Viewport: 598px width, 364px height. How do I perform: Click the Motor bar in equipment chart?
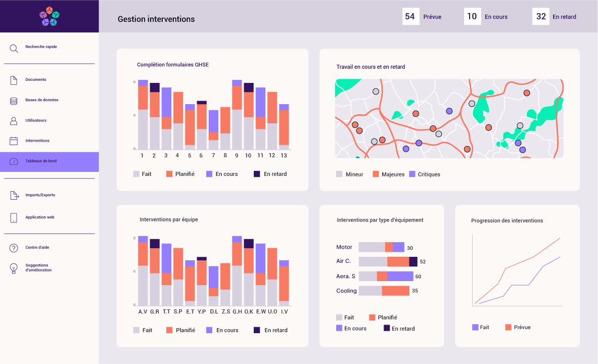tap(381, 247)
